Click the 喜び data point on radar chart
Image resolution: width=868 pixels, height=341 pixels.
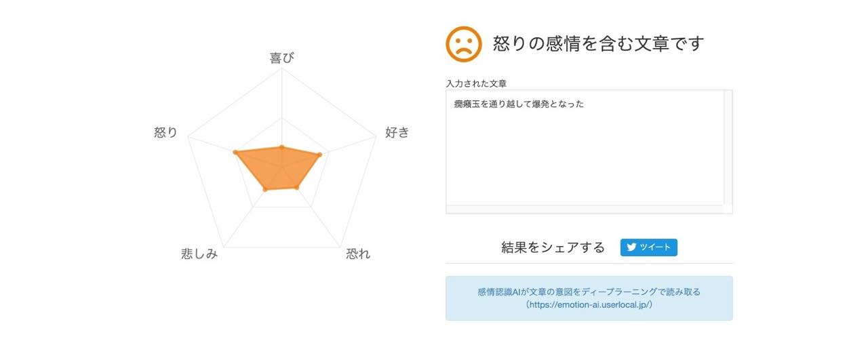281,147
